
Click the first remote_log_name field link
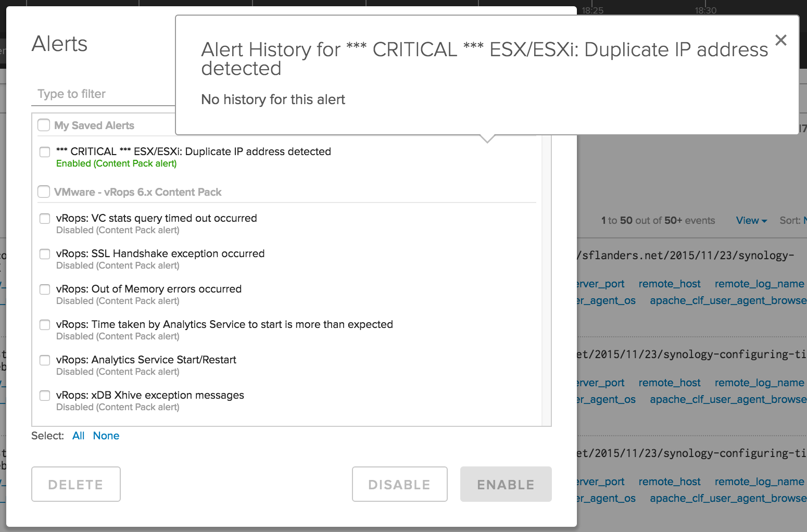pos(759,284)
